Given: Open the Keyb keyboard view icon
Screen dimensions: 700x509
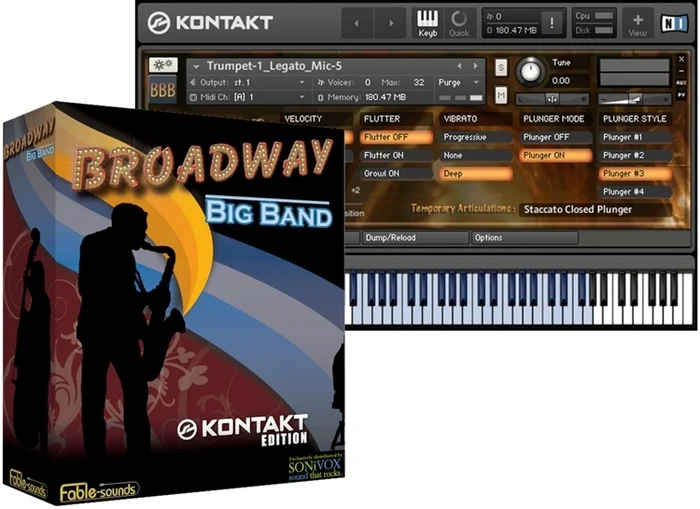Looking at the screenshot, I should (427, 23).
